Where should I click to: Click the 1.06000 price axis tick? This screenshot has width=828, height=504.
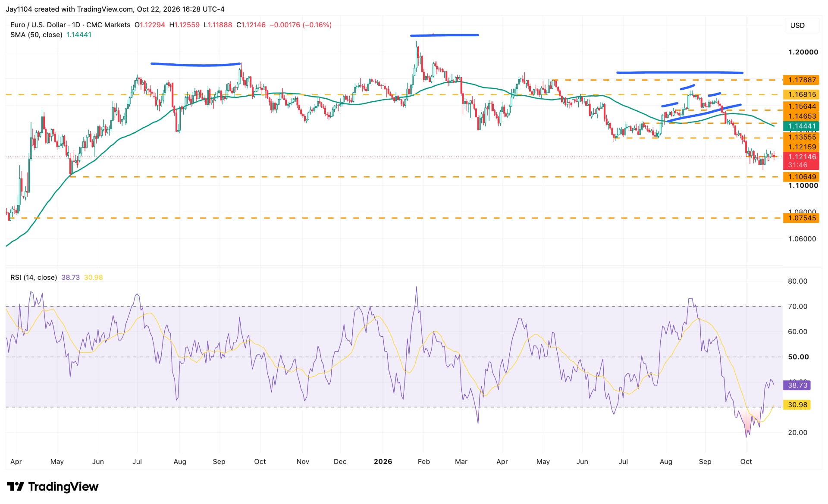802,239
